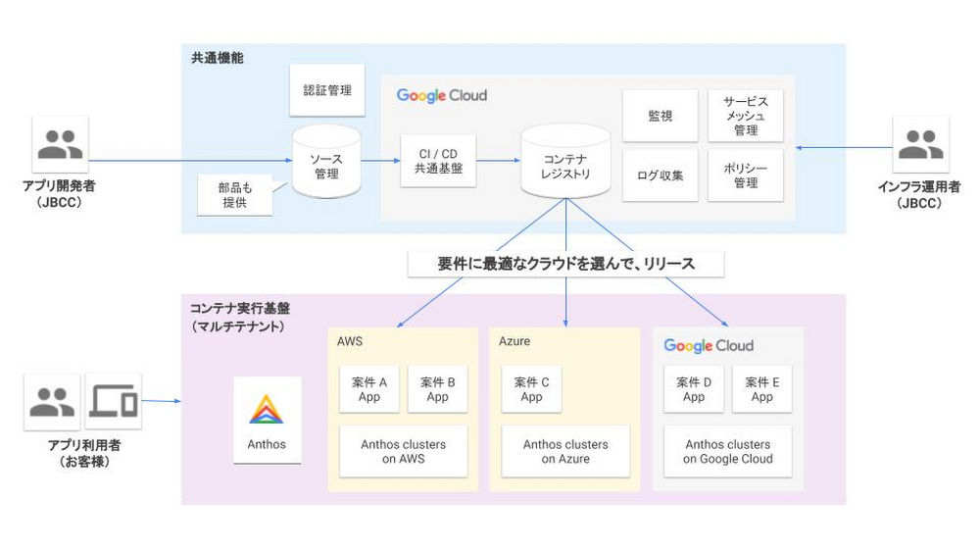Click the Azure label text

click(x=514, y=341)
